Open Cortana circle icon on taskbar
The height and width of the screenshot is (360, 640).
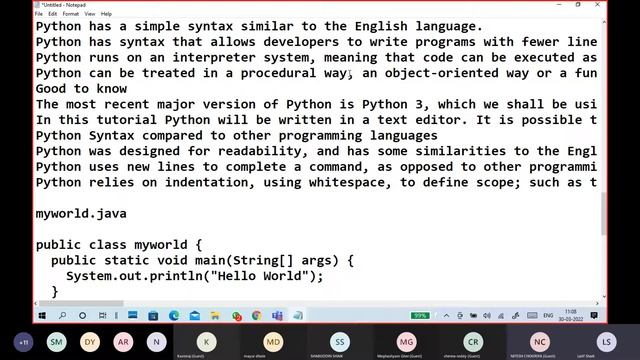pos(82,316)
